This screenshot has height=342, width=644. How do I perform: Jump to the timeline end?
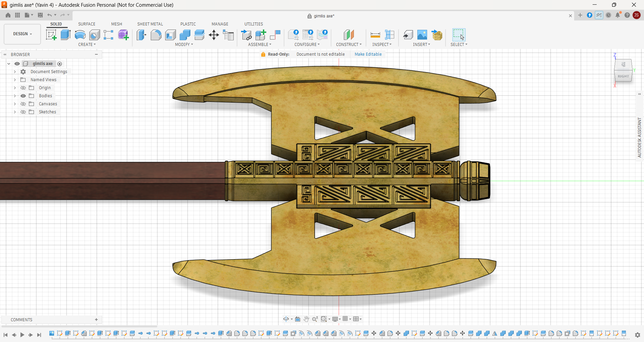pos(39,335)
